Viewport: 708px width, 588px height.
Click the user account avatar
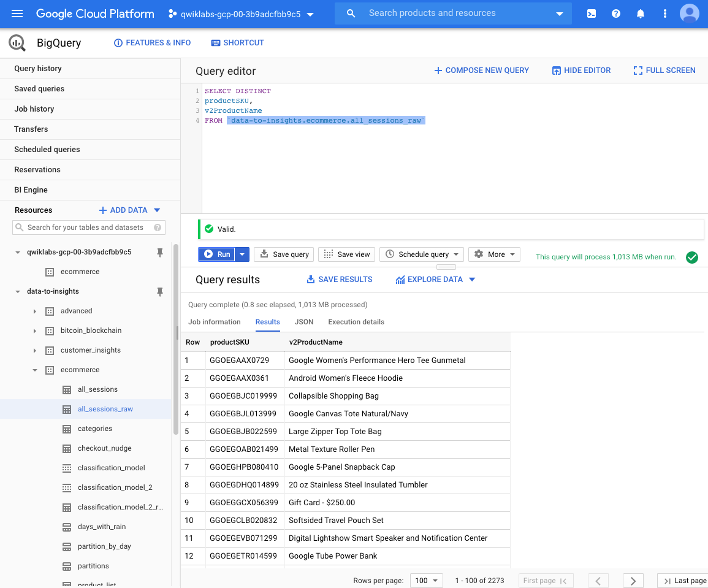click(690, 13)
